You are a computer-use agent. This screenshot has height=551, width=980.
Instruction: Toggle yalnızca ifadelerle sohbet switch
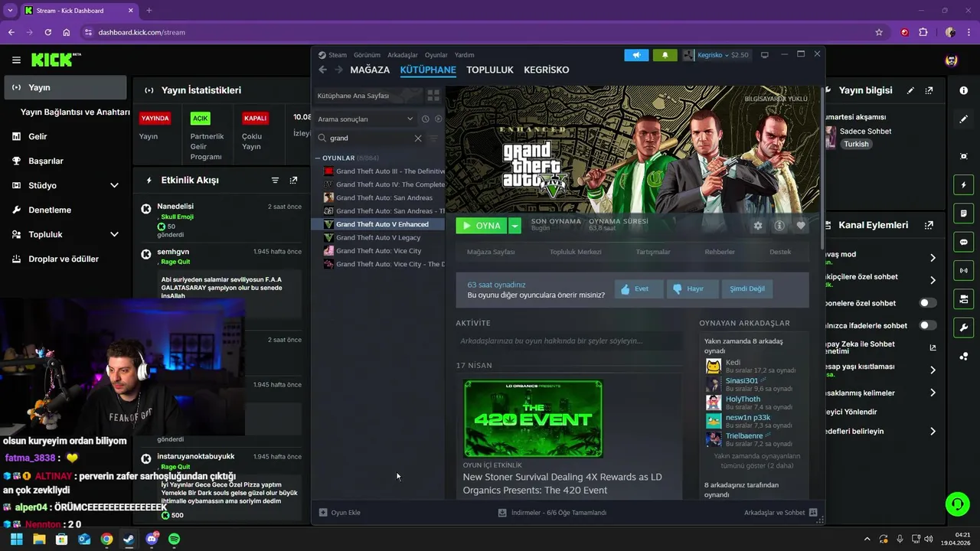[x=927, y=325]
